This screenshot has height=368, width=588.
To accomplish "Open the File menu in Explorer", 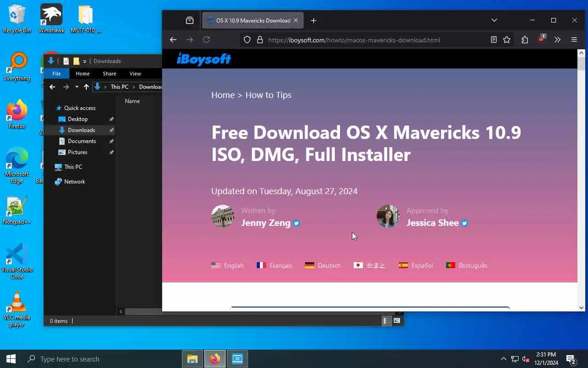I will click(x=57, y=74).
